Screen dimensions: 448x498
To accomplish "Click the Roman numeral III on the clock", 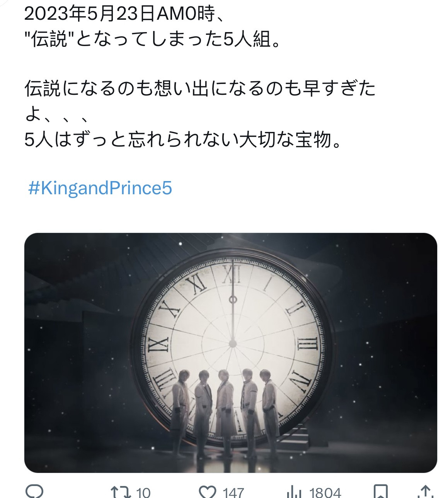I will (308, 344).
